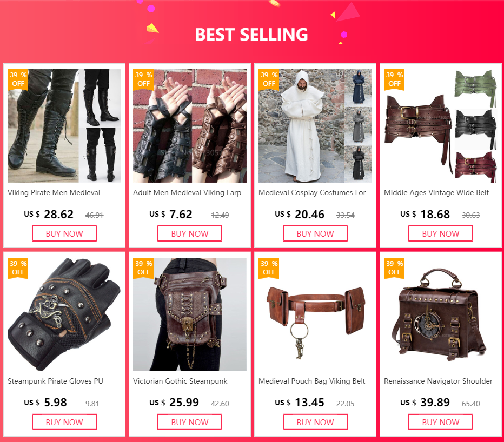Open the belt with pouches and keys image
Screen dimensions: 504x442
315,314
